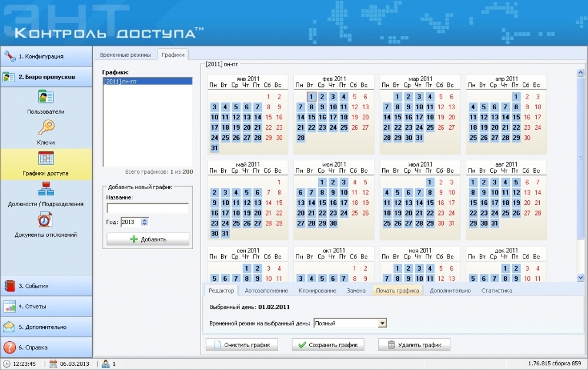Open the Статистика tab
Viewport: 588px width, 370px height.
tap(496, 291)
